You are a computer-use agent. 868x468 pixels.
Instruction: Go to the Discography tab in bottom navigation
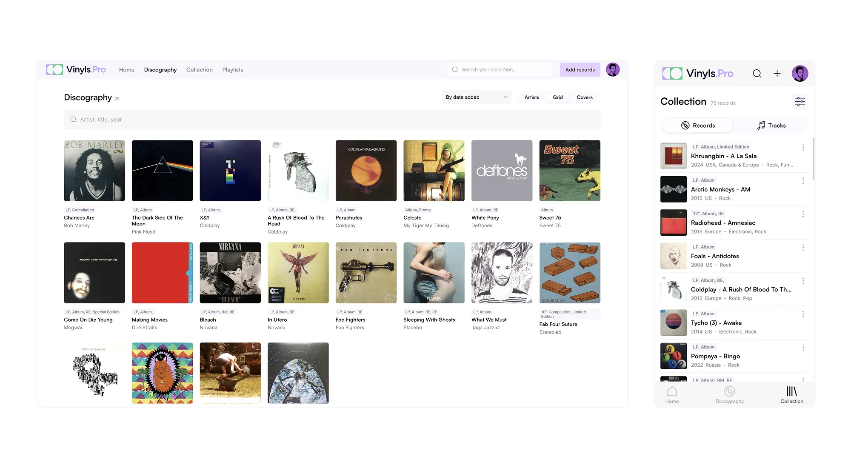click(x=729, y=395)
